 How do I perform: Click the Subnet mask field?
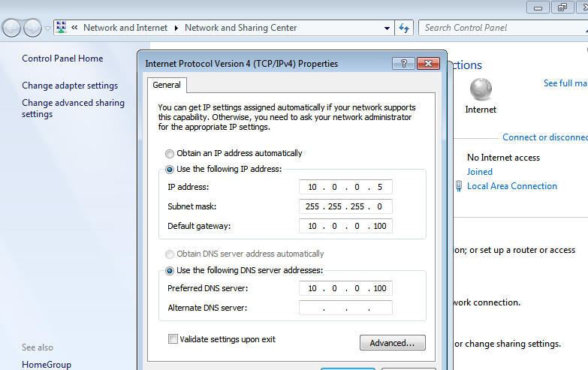pyautogui.click(x=345, y=206)
